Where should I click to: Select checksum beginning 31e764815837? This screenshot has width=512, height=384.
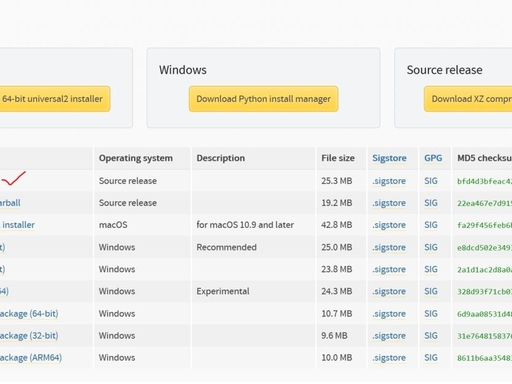pos(484,336)
